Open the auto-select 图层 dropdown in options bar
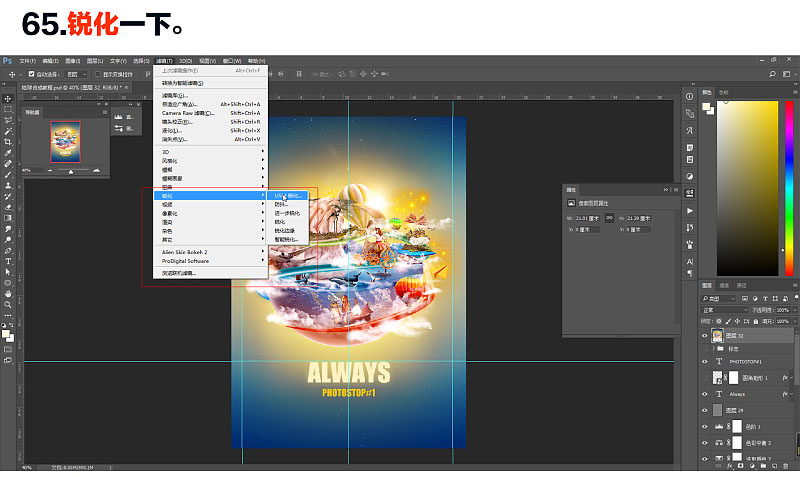Screen dimensions: 800x477 (x=77, y=74)
